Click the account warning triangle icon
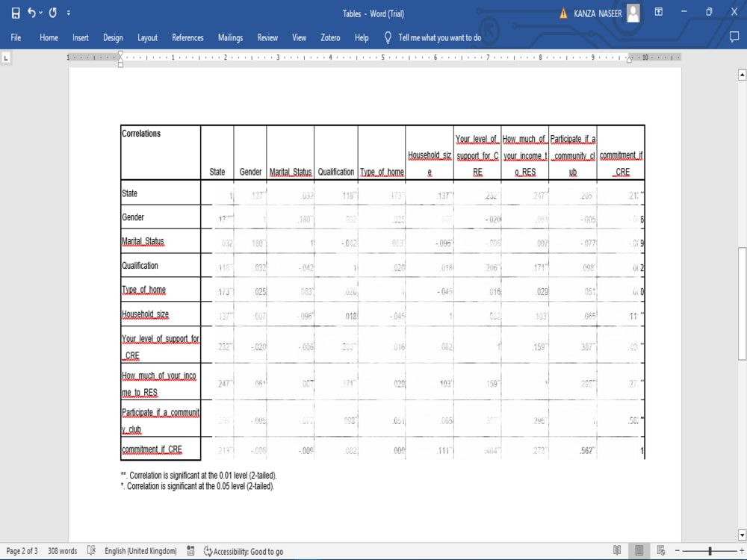 [x=563, y=13]
